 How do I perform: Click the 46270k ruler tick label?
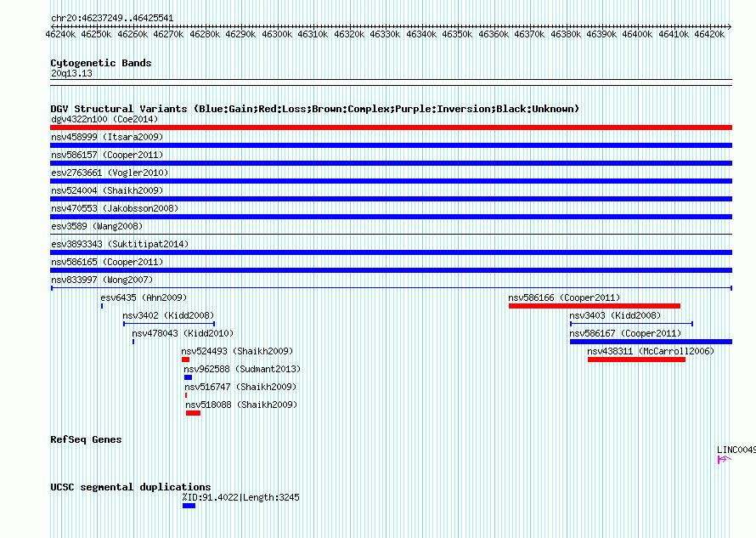point(168,34)
